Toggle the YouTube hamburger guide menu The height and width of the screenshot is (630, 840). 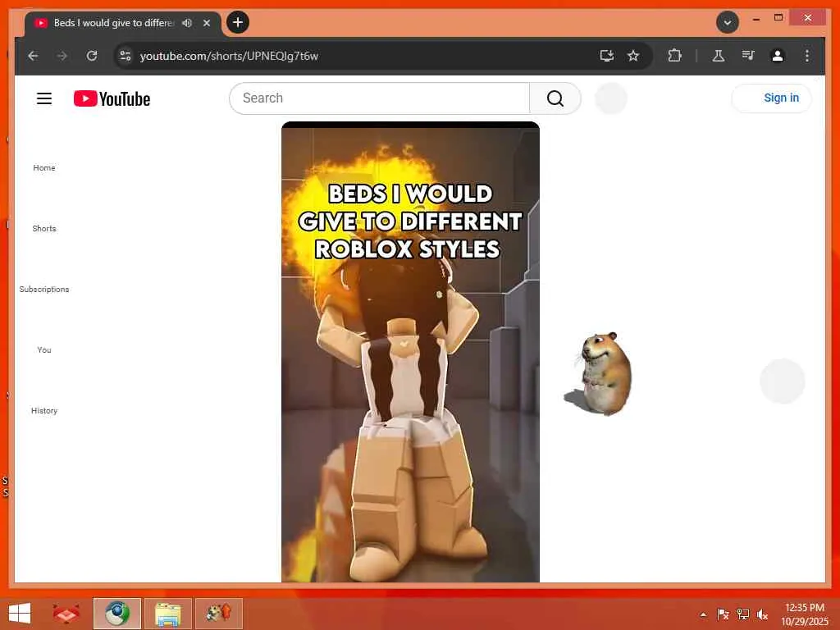pos(44,98)
